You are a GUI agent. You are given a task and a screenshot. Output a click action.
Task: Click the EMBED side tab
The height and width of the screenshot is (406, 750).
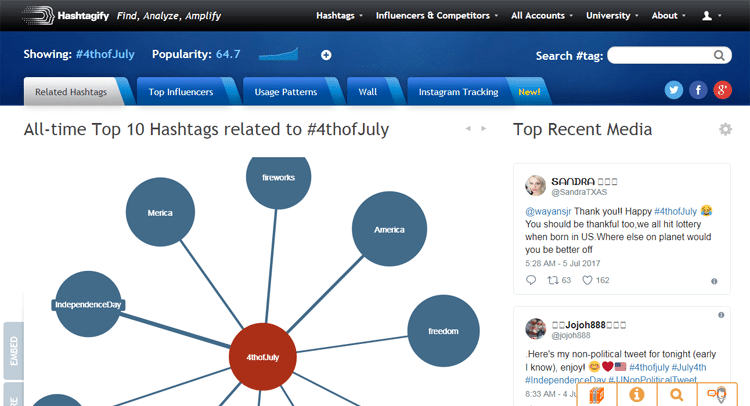pyautogui.click(x=13, y=351)
